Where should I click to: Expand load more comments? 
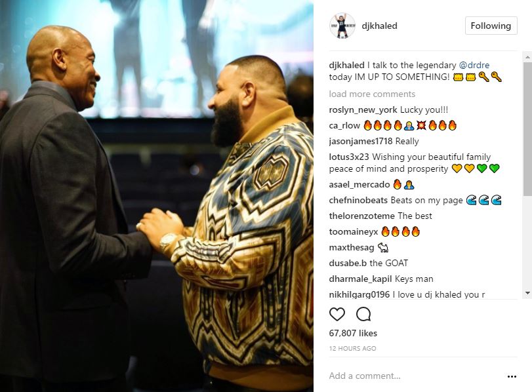point(372,94)
